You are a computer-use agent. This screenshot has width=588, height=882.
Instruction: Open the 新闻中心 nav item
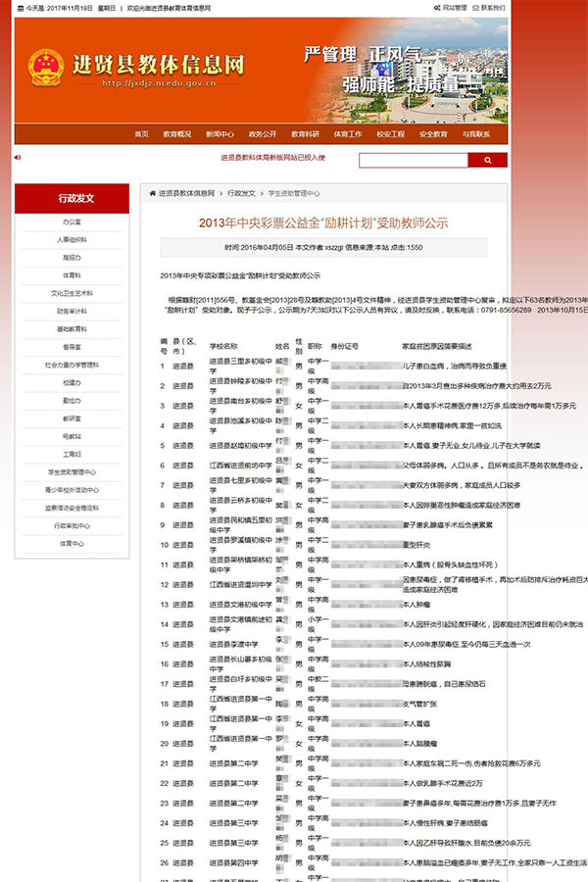pyautogui.click(x=220, y=134)
